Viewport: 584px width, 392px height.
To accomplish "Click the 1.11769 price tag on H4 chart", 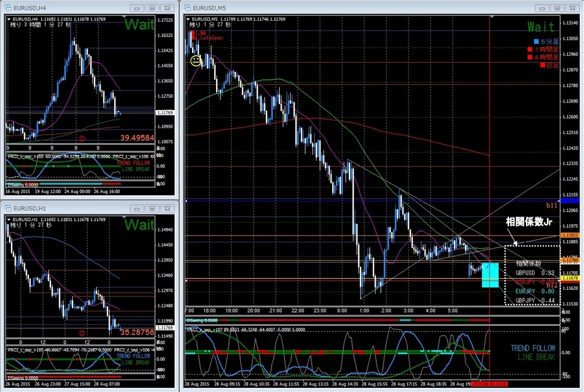I will (x=165, y=112).
